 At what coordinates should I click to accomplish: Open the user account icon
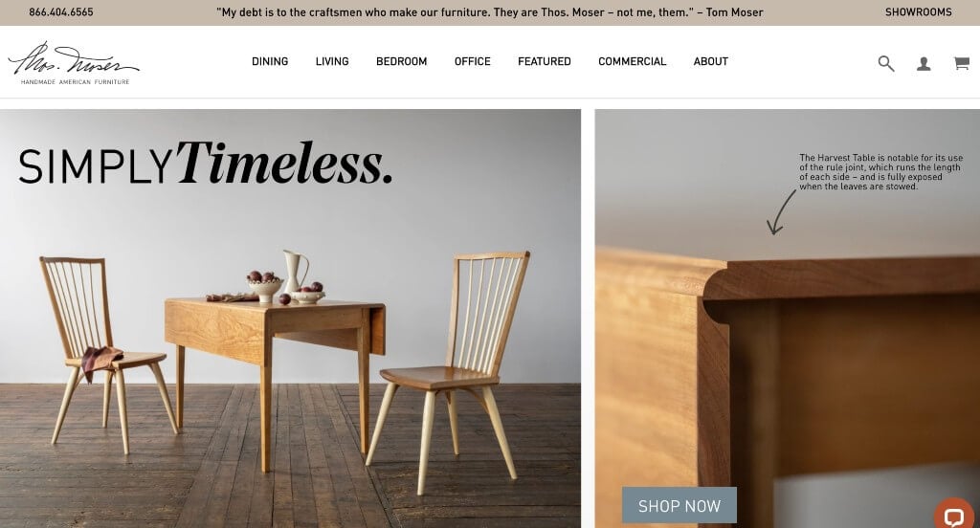coord(924,63)
